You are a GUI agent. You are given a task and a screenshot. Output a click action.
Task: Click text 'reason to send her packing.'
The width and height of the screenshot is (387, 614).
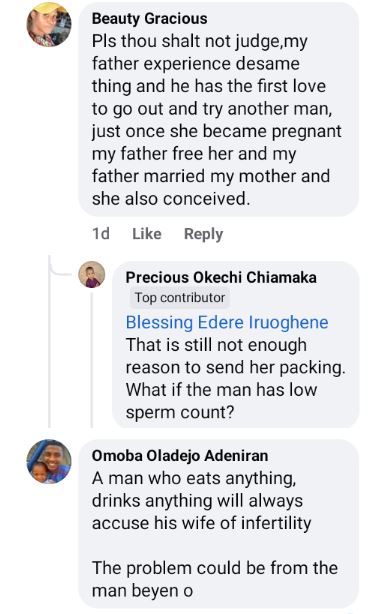[235, 368]
